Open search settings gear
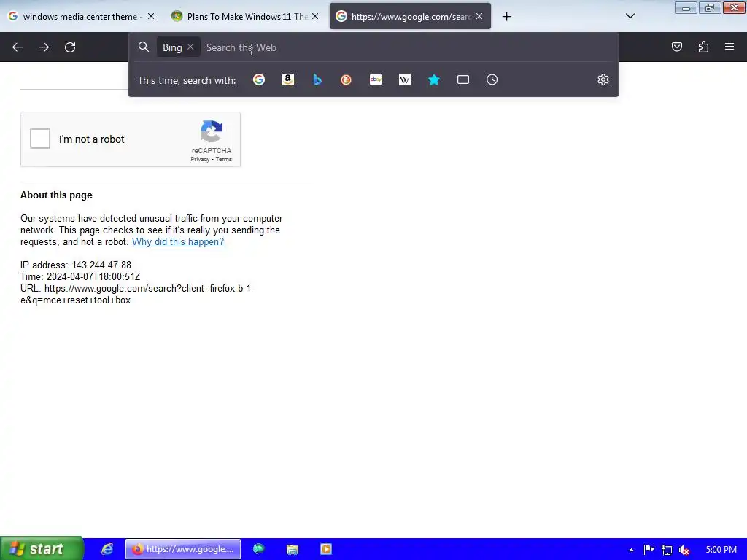The image size is (747, 560). [603, 79]
